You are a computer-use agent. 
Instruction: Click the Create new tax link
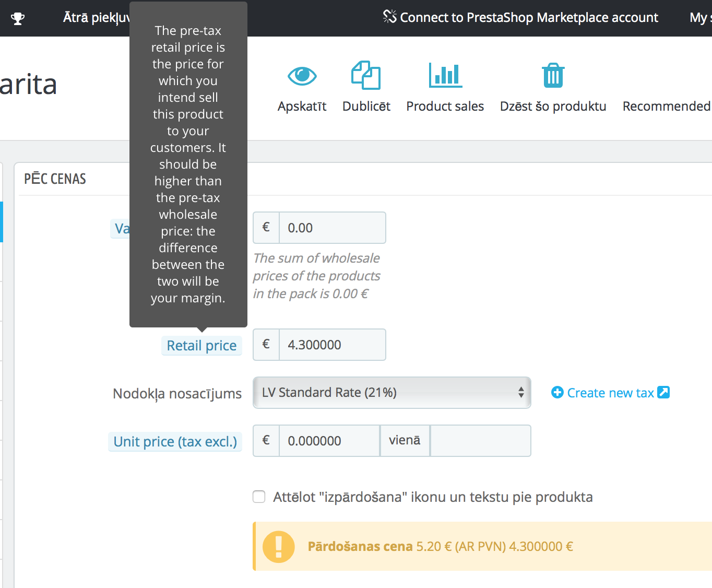pos(610,393)
